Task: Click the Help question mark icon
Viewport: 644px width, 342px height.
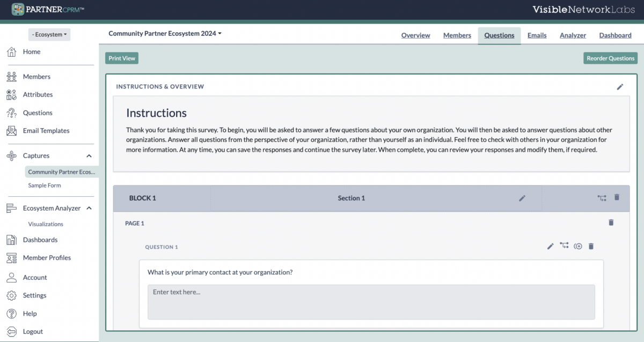Action: click(x=11, y=314)
